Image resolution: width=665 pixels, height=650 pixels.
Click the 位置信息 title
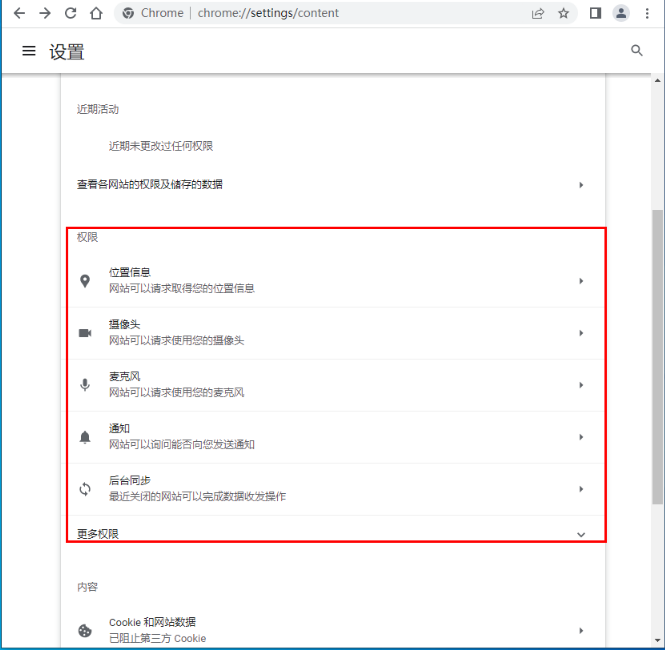[130, 272]
